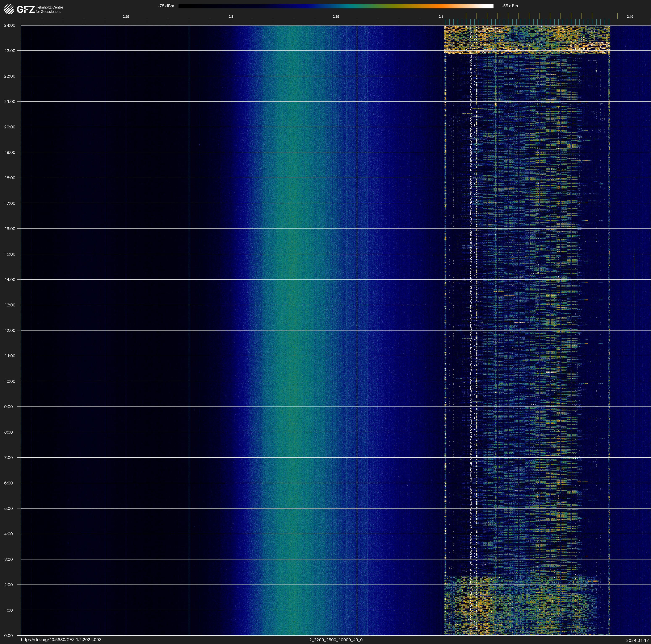Click the 0:00 time axis label

coord(9,636)
